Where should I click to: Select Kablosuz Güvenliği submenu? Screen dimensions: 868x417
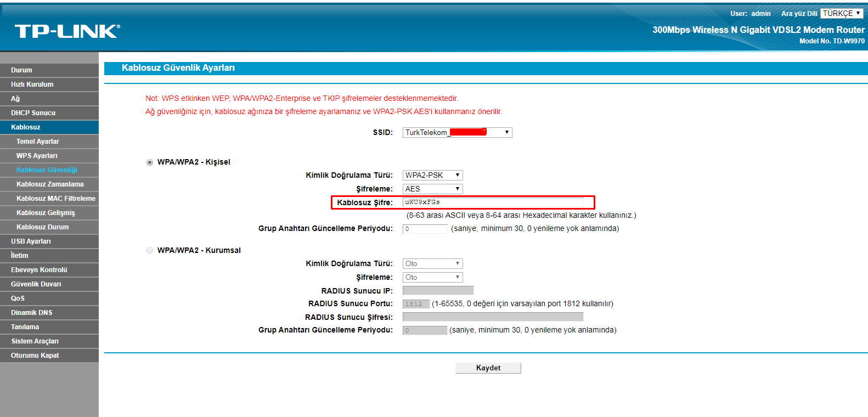[x=49, y=170]
